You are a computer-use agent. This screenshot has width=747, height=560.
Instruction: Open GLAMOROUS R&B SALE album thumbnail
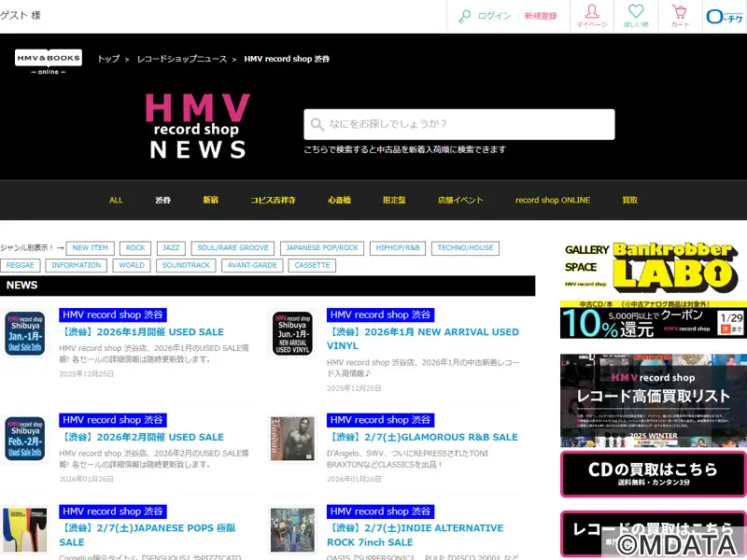point(292,439)
